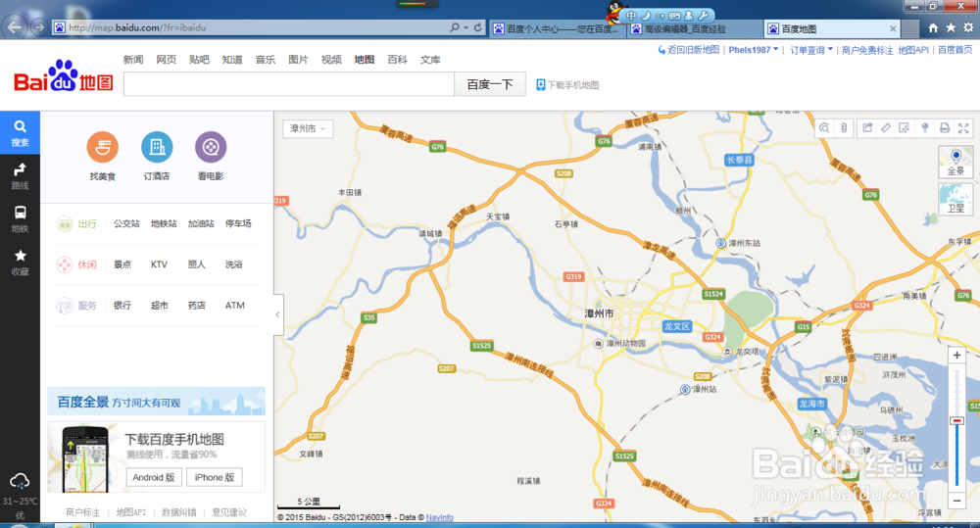980x528 pixels.
Task: Search nearby 停车场 parking lots
Action: click(x=238, y=223)
